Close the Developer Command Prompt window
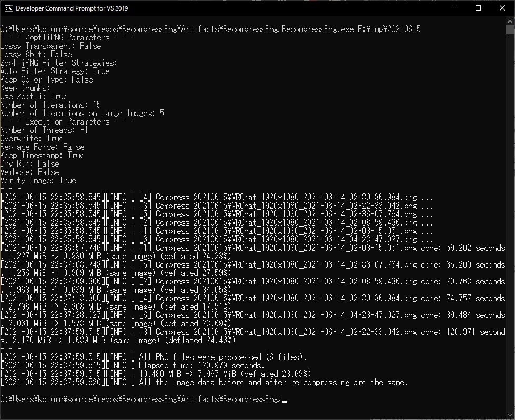Viewport: 515px width, 420px height. click(502, 8)
